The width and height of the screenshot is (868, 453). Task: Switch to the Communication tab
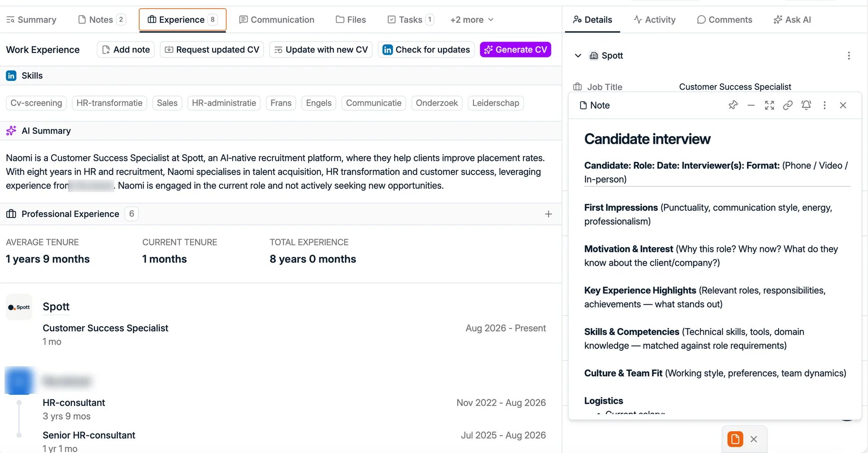pyautogui.click(x=277, y=20)
